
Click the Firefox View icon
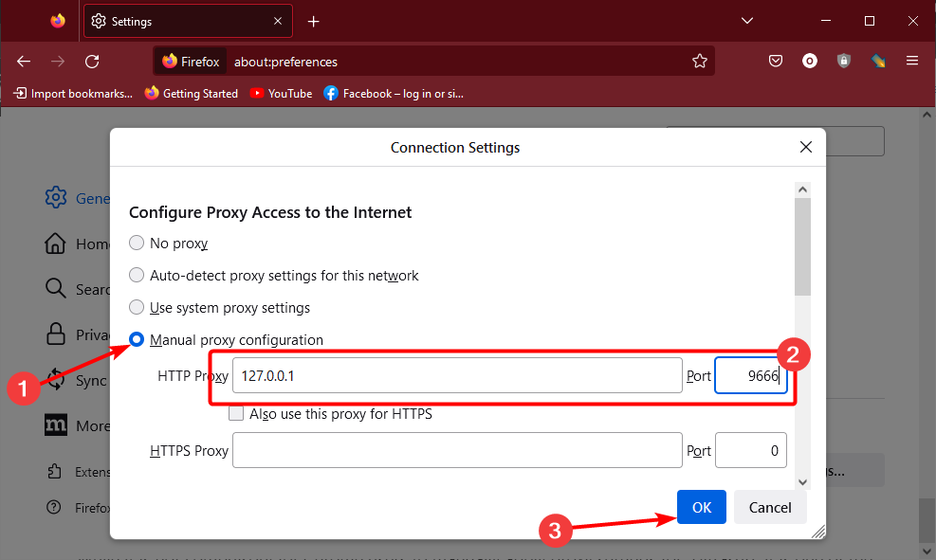click(x=58, y=21)
